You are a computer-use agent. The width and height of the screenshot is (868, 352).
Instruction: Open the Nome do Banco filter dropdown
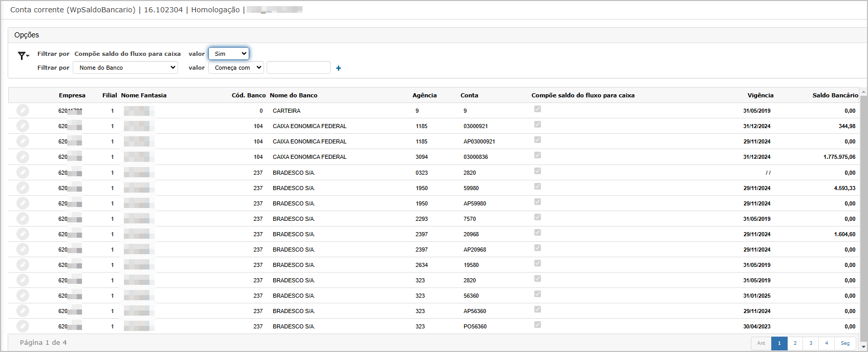coord(125,68)
